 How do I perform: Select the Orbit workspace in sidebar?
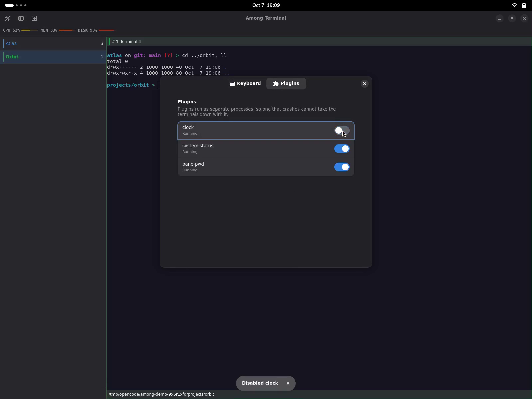[x=53, y=57]
